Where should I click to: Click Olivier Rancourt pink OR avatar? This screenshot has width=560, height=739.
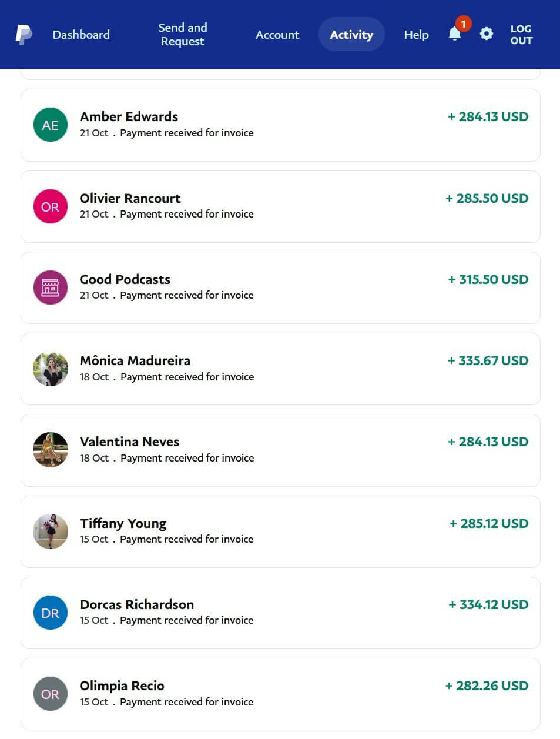[x=51, y=206]
